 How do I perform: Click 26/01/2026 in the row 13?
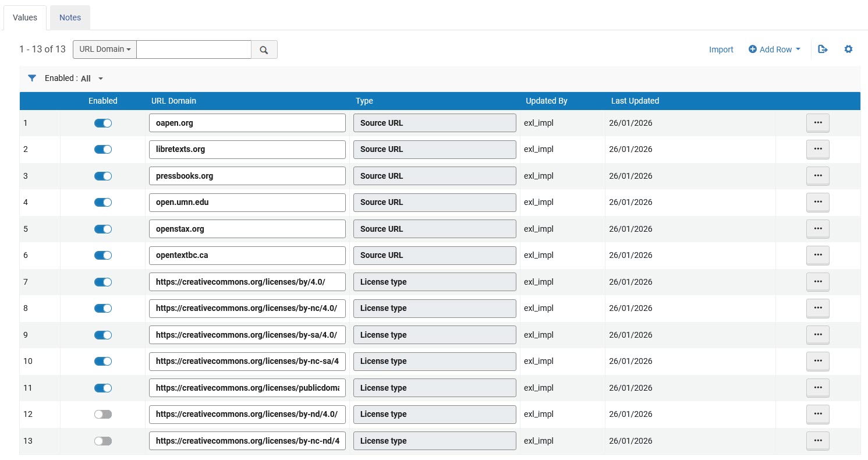(630, 441)
